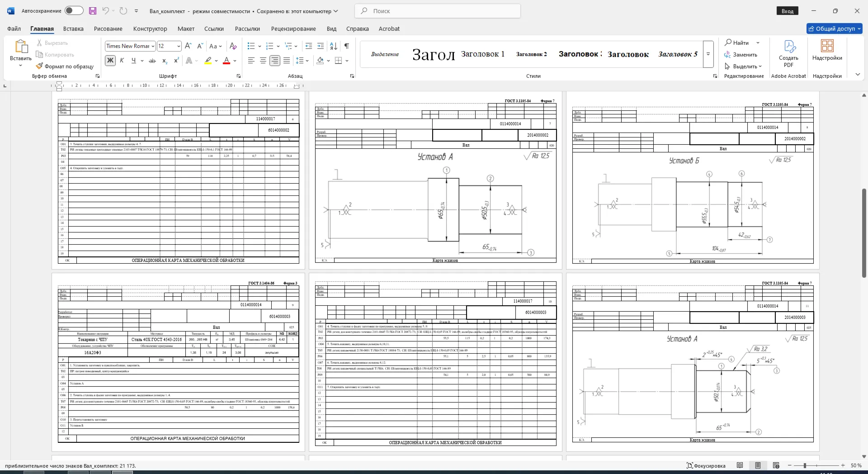Switch to the Рецензирование tab
868x474 pixels.
293,28
